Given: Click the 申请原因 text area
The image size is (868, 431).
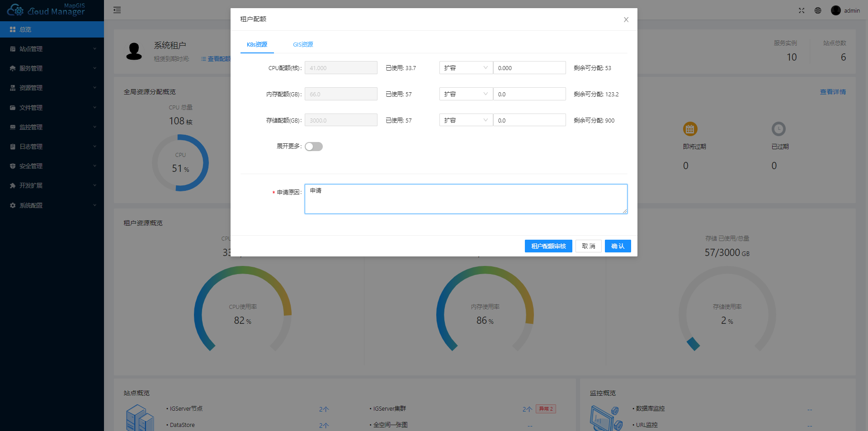Looking at the screenshot, I should 466,199.
